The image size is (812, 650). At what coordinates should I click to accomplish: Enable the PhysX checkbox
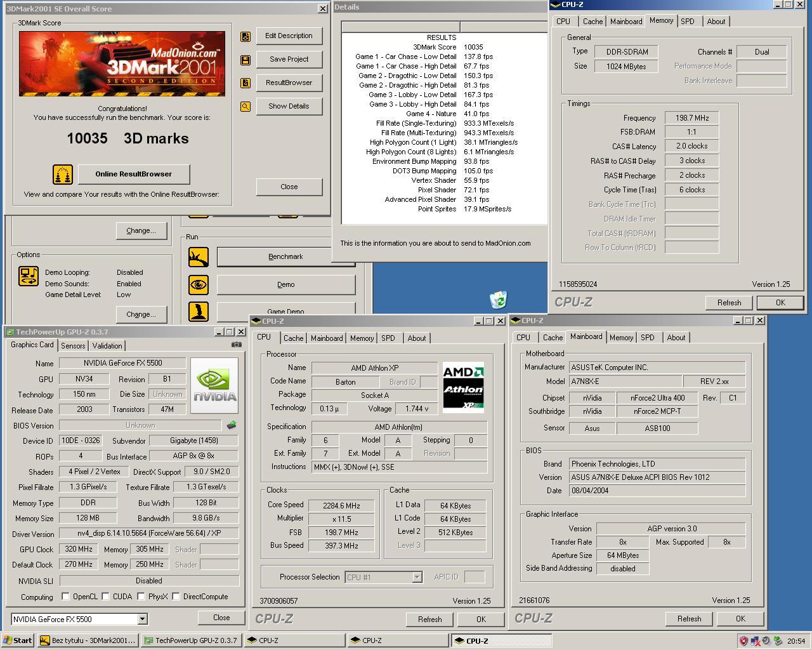point(141,596)
